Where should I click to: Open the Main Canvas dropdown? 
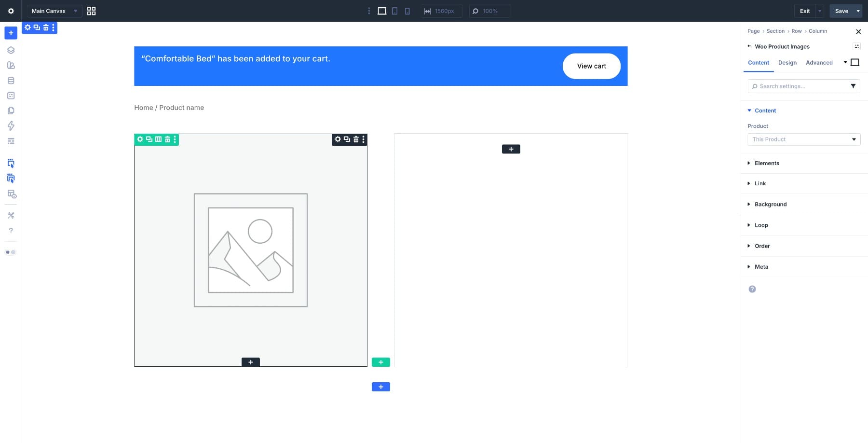pos(54,11)
